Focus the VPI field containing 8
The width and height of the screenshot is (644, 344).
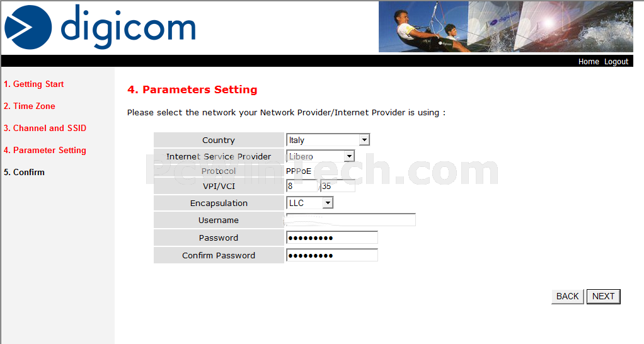(x=302, y=186)
